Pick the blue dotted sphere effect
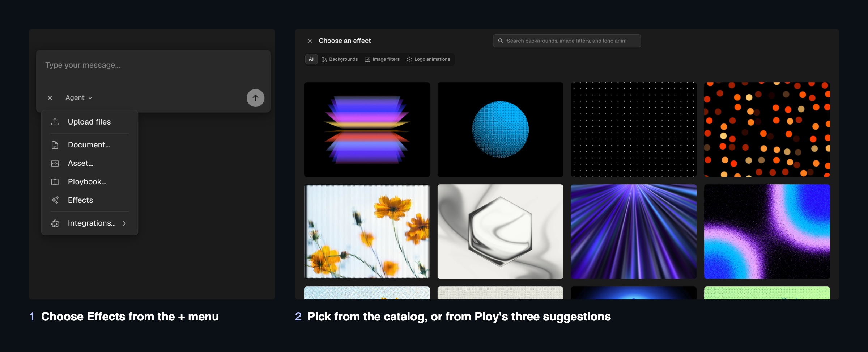Image resolution: width=868 pixels, height=352 pixels. 500,130
